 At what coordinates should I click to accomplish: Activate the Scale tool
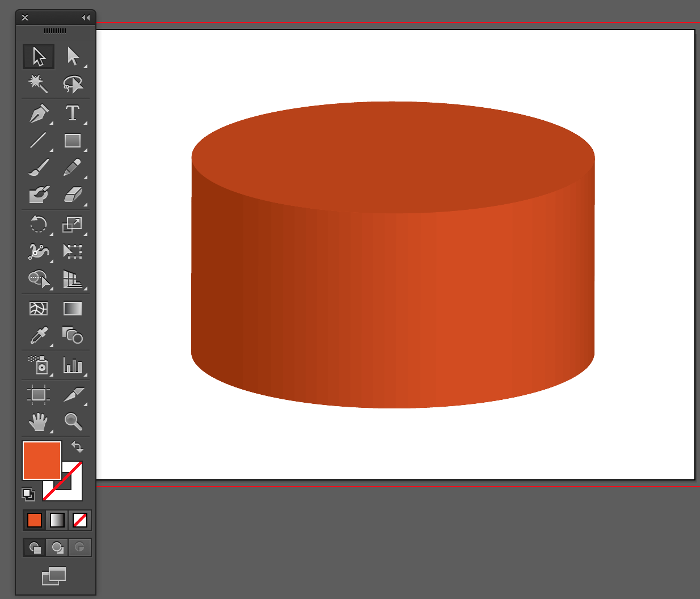point(73,224)
